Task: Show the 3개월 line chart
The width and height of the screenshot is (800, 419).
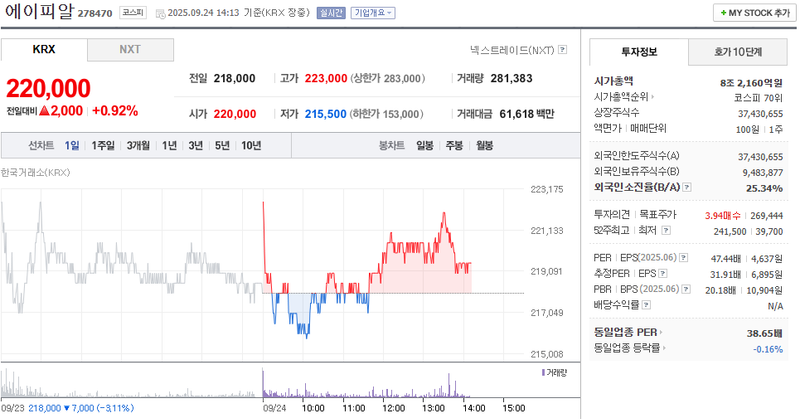Action: pyautogui.click(x=138, y=145)
